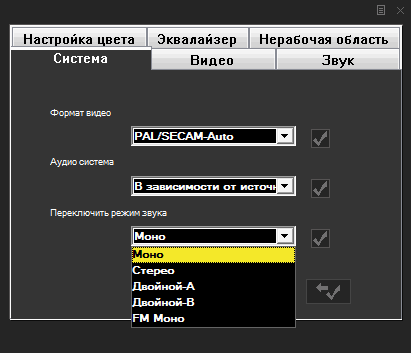Choose Стерео in the dropdown list
The image size is (411, 360).
(213, 270)
